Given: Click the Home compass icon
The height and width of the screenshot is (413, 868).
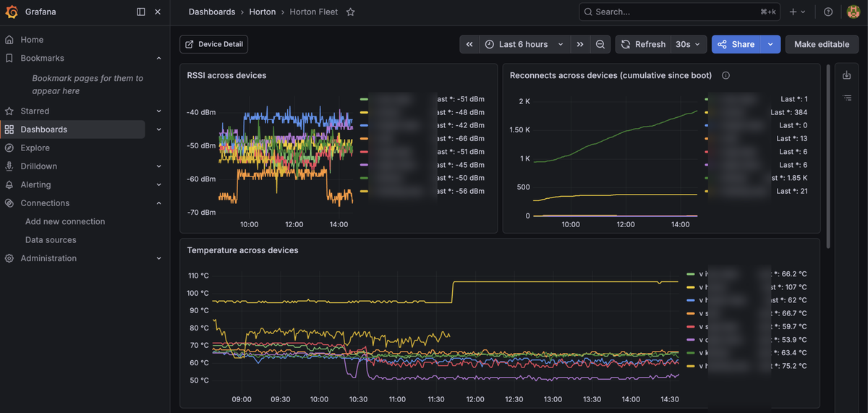Looking at the screenshot, I should (9, 40).
